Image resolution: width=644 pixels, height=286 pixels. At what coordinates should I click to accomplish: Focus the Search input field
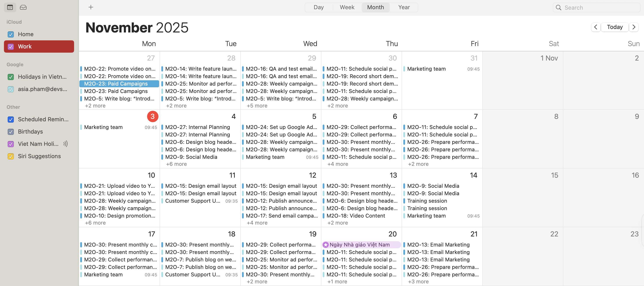click(x=600, y=7)
